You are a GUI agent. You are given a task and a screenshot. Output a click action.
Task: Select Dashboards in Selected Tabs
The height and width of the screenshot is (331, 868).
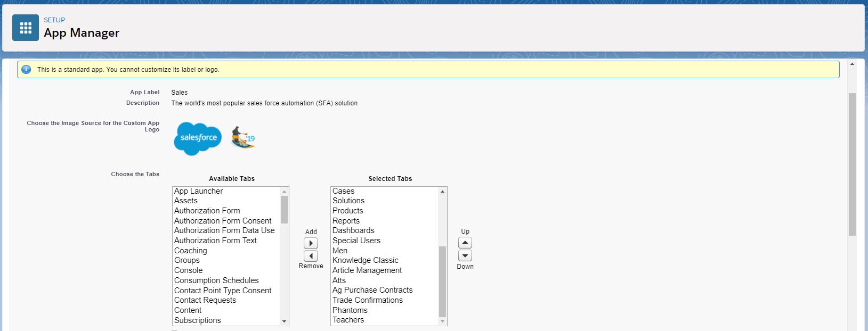coord(384,230)
